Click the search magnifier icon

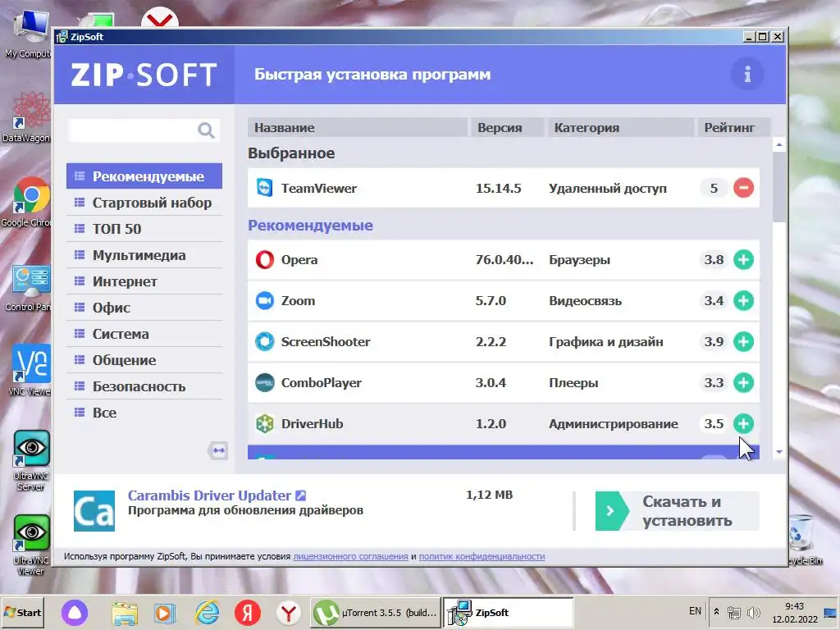[206, 130]
